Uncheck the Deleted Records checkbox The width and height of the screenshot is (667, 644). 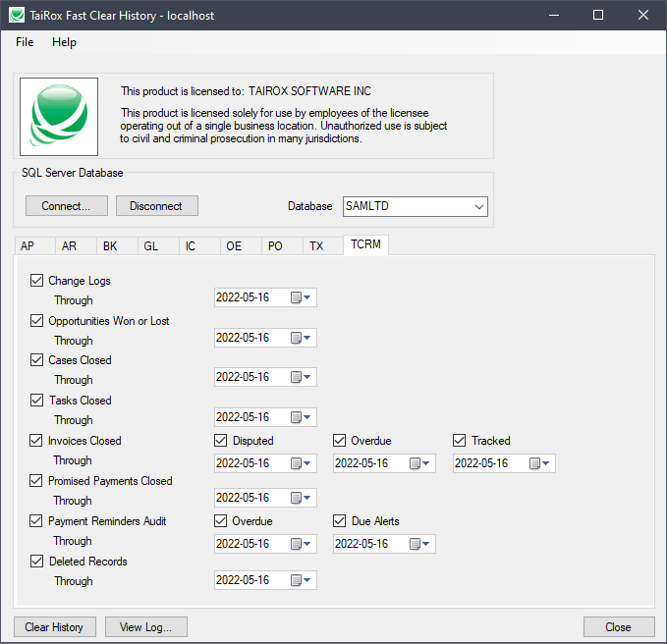tap(36, 562)
